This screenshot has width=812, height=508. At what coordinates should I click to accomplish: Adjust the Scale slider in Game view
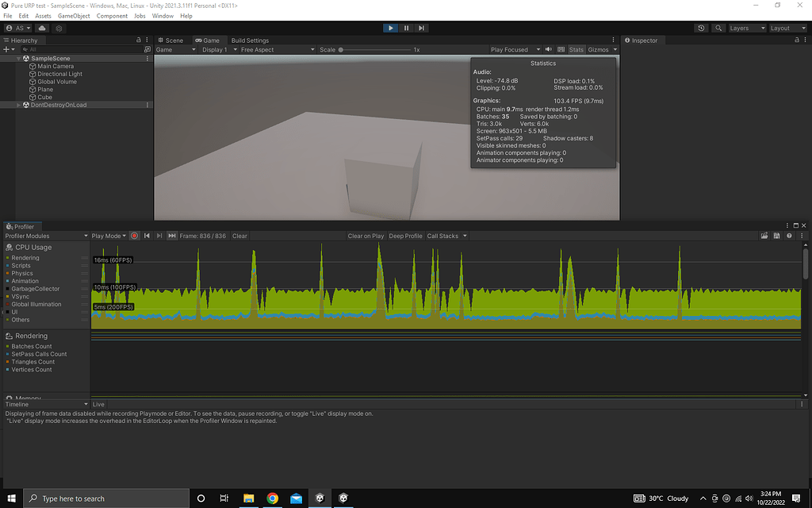click(341, 48)
